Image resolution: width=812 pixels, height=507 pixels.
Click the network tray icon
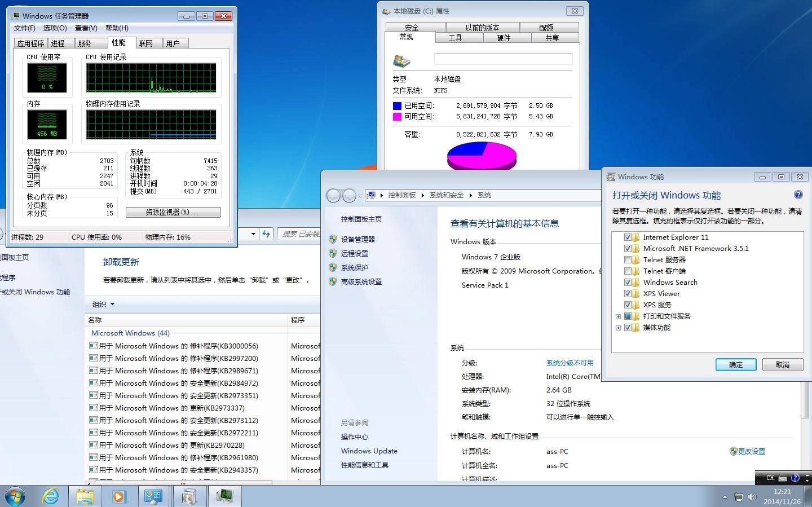(x=739, y=497)
